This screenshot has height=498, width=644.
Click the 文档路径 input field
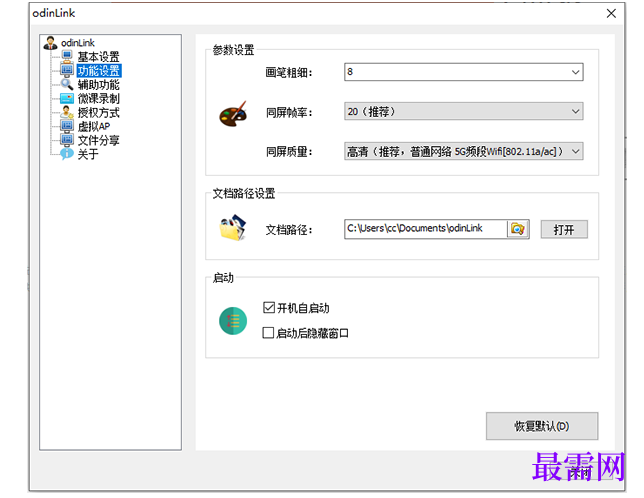coord(426,229)
